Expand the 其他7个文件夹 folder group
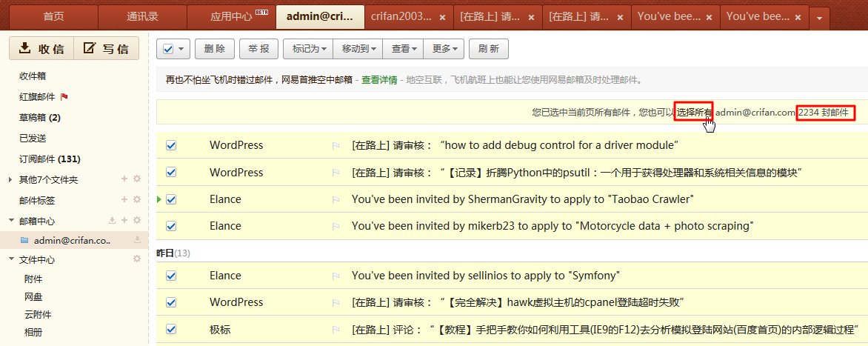The image size is (868, 346). tap(10, 180)
